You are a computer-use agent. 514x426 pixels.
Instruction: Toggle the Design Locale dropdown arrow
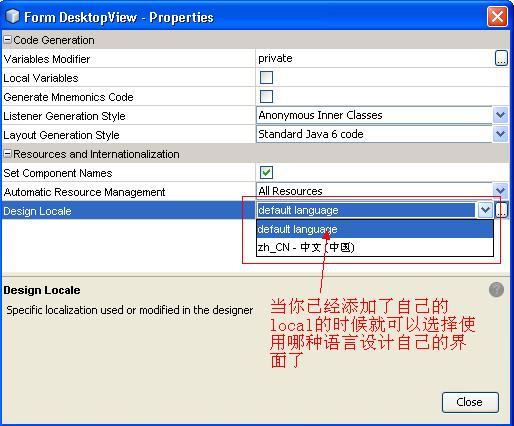pyautogui.click(x=485, y=210)
